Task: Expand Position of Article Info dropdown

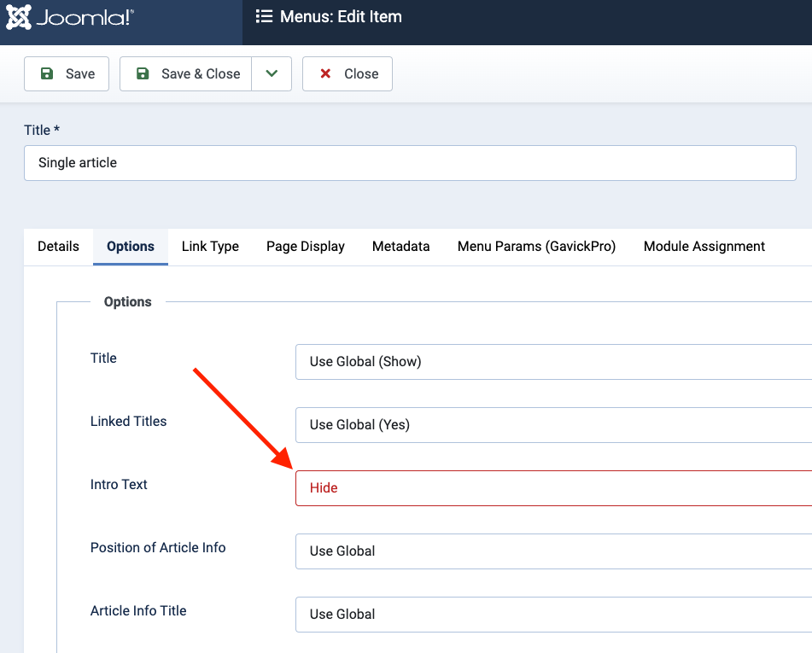Action: pyautogui.click(x=553, y=551)
